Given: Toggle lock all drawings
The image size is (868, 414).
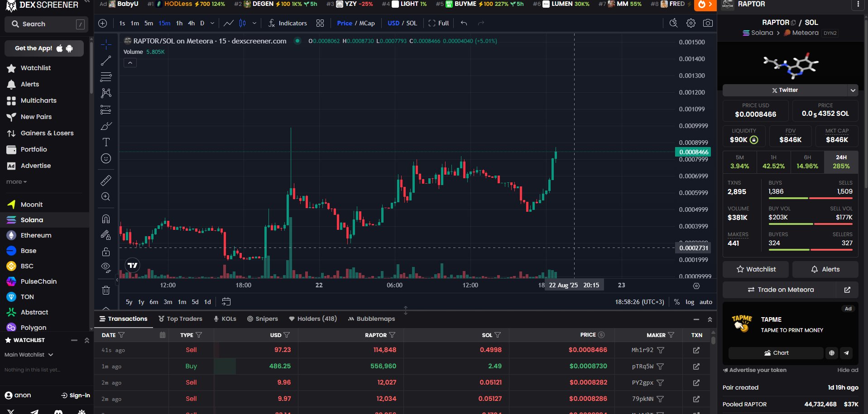Looking at the screenshot, I should click(x=106, y=252).
